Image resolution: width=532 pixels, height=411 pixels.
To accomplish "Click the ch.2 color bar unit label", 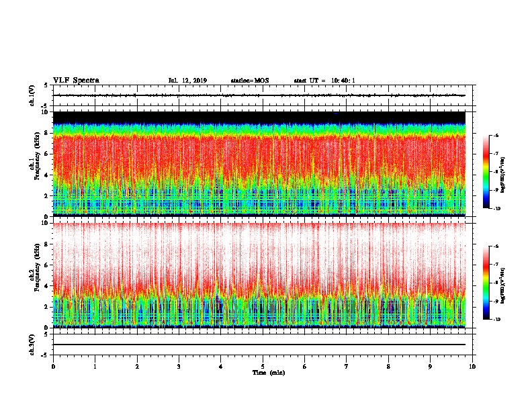I will pyautogui.click(x=503, y=285).
